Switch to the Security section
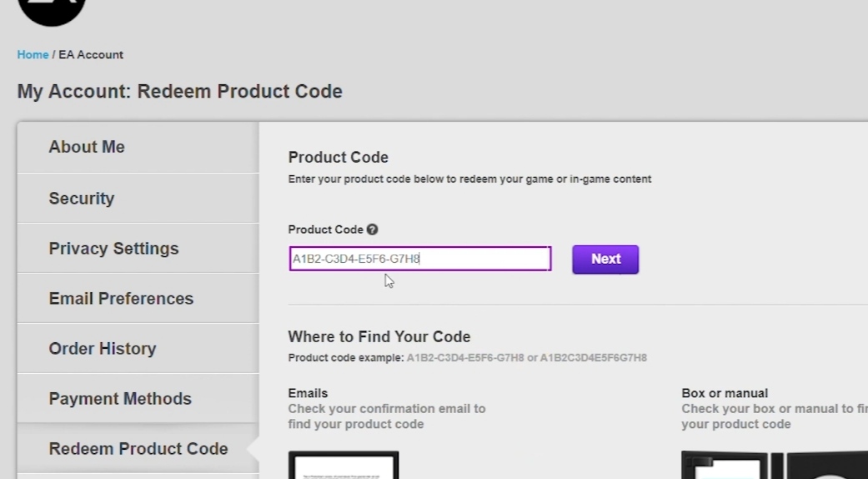The image size is (868, 479). point(82,199)
